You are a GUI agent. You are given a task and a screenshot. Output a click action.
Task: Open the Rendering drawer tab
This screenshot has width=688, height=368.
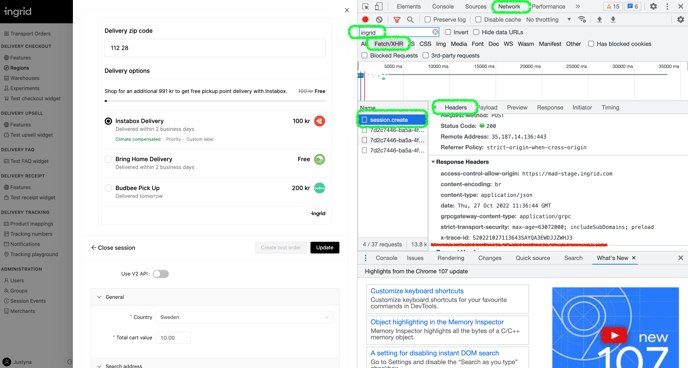451,258
